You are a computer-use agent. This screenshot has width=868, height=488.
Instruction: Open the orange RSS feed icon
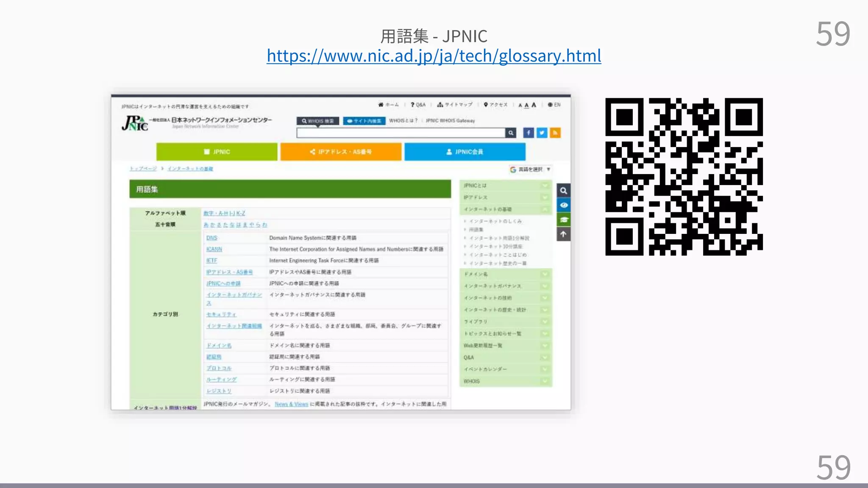click(555, 133)
